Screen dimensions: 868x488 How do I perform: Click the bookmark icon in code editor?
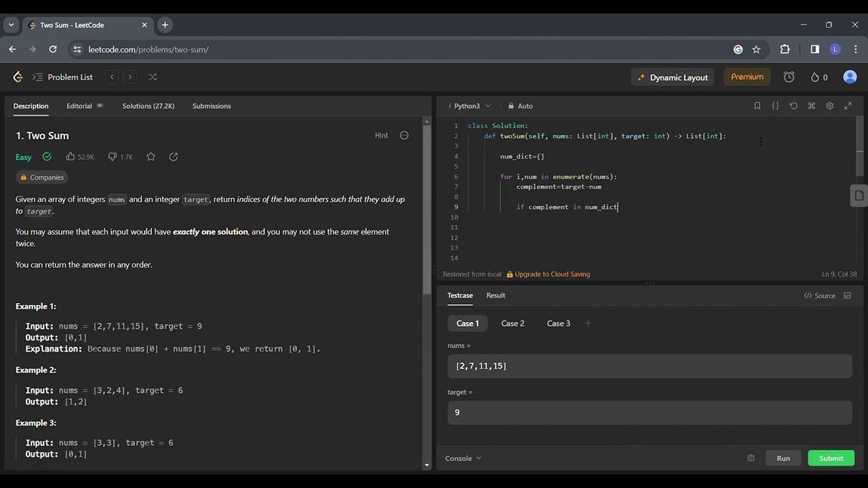point(757,106)
